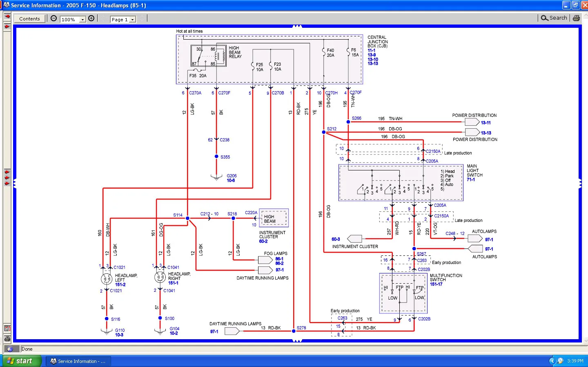Expand hidden tray icons chevron
Viewport: 588px width, 367px height.
point(552,361)
